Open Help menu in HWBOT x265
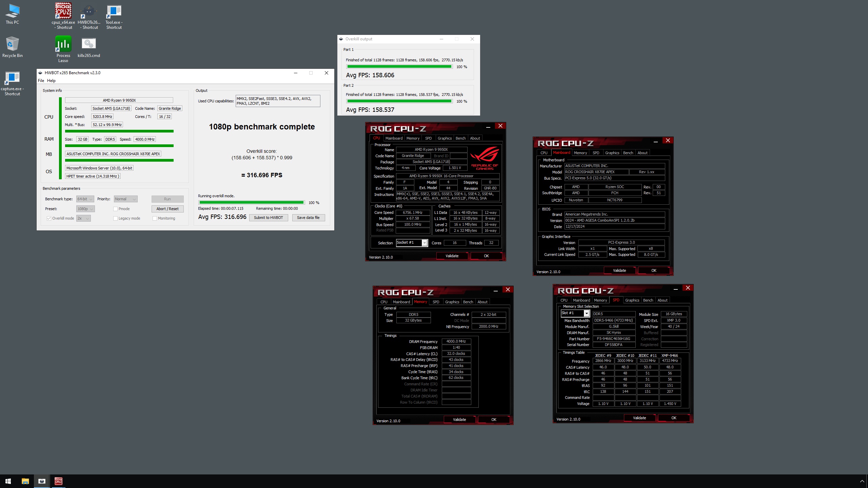The height and width of the screenshot is (488, 868). (51, 81)
